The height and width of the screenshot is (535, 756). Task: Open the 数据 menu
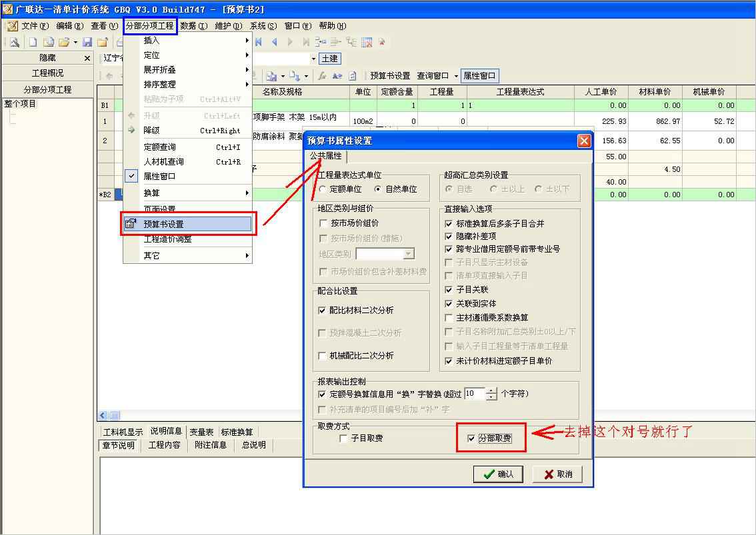point(194,25)
